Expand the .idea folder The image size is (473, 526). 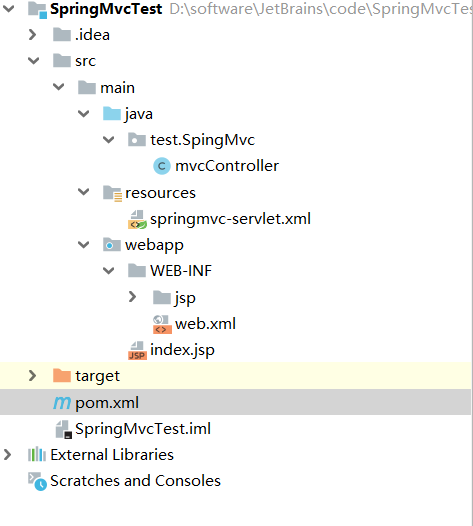point(33,35)
